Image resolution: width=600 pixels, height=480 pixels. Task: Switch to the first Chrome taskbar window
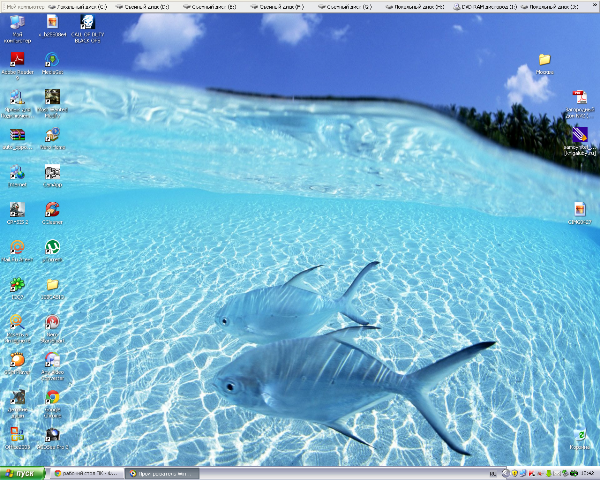click(x=88, y=472)
